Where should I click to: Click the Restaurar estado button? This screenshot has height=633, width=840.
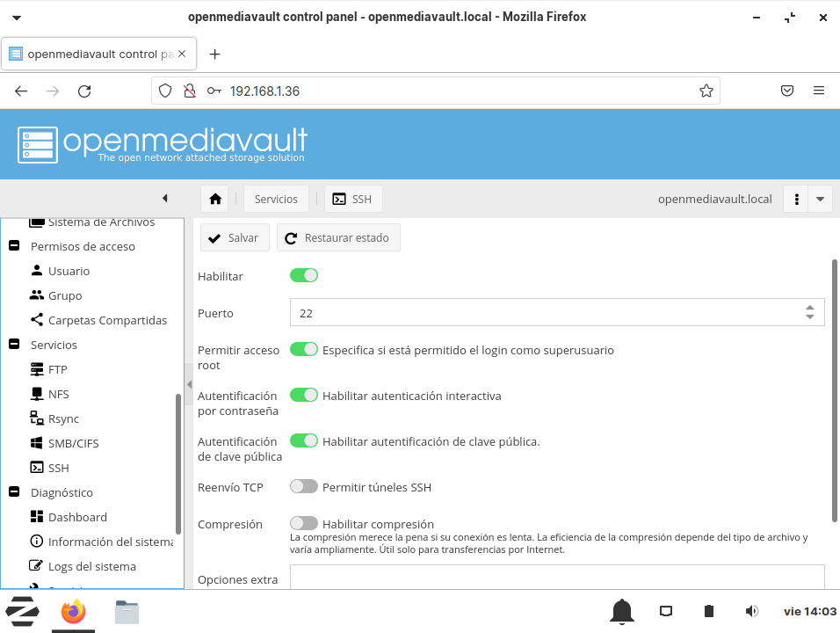click(338, 237)
